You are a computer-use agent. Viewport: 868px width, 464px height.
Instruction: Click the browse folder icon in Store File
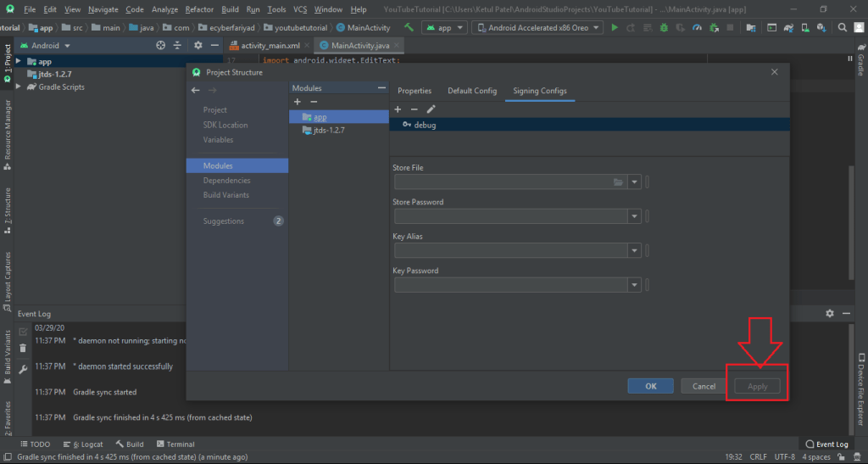(618, 182)
